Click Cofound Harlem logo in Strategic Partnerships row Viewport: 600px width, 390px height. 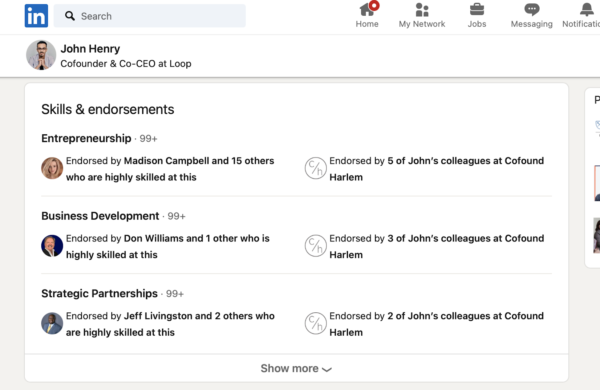coord(315,323)
